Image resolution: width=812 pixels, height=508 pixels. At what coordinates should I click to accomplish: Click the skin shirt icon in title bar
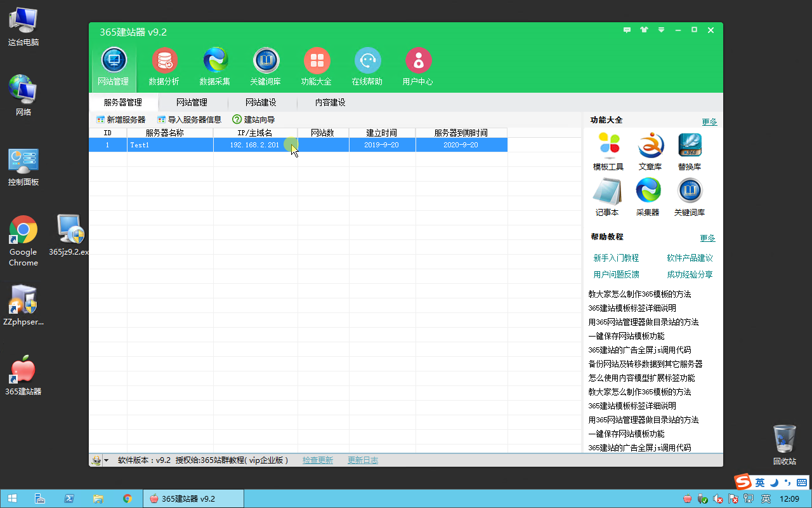click(x=645, y=30)
